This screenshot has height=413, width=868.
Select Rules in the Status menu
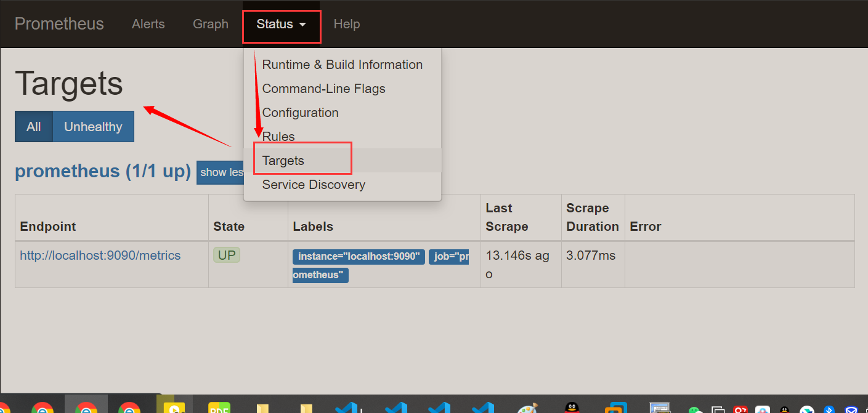click(x=343, y=137)
